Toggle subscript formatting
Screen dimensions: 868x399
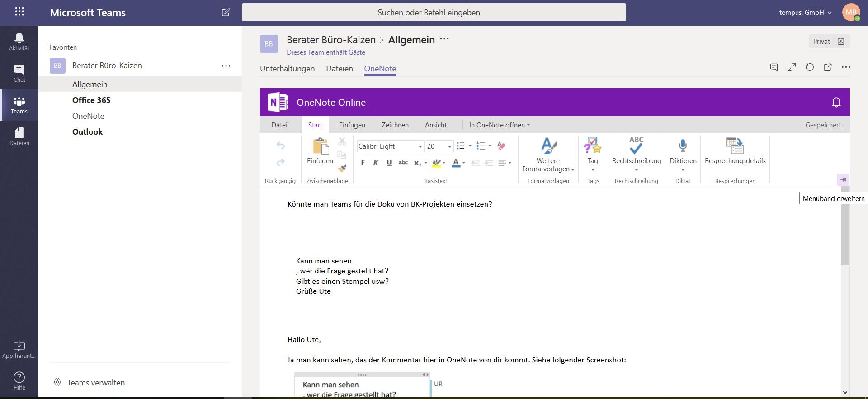(x=417, y=163)
